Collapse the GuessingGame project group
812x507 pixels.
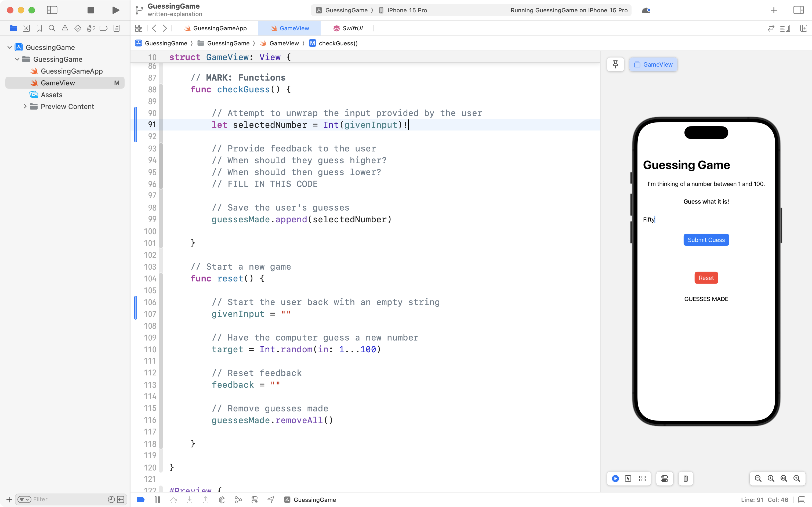pos(9,47)
